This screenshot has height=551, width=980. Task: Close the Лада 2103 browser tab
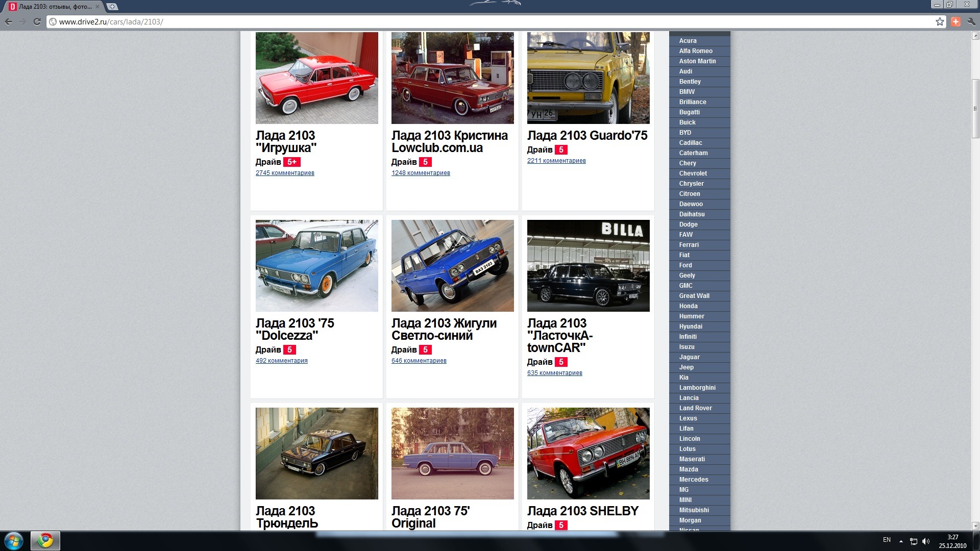pos(97,7)
